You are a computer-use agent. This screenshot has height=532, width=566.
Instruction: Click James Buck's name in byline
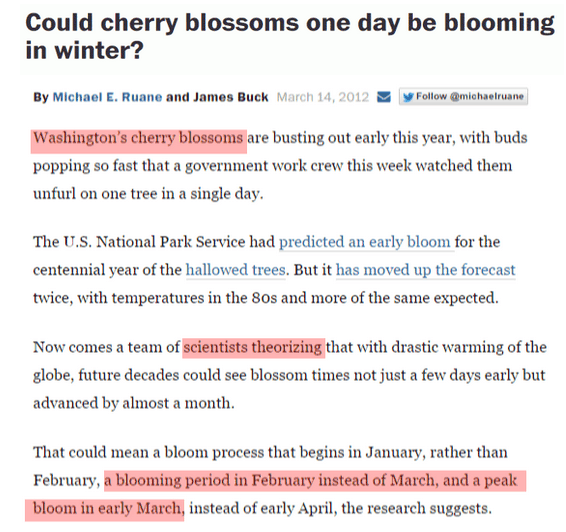tap(230, 97)
